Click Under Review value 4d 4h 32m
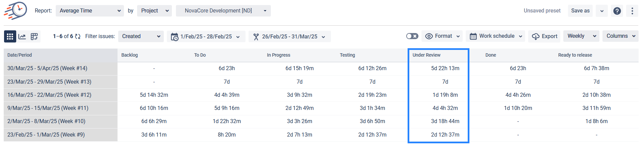The height and width of the screenshot is (146, 644). [x=445, y=108]
